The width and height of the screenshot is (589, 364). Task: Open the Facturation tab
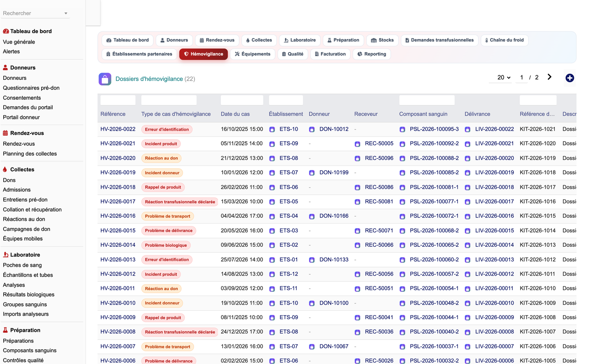click(330, 54)
